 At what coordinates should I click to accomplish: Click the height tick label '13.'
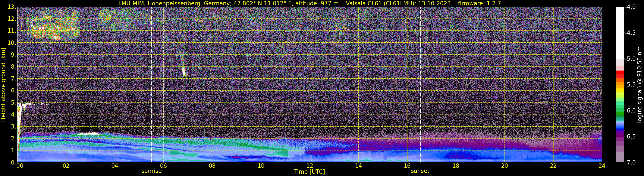click(x=12, y=7)
